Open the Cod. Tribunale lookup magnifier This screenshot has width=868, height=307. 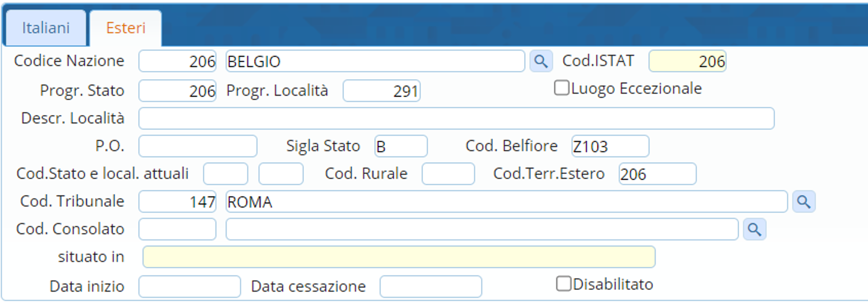[x=803, y=202]
